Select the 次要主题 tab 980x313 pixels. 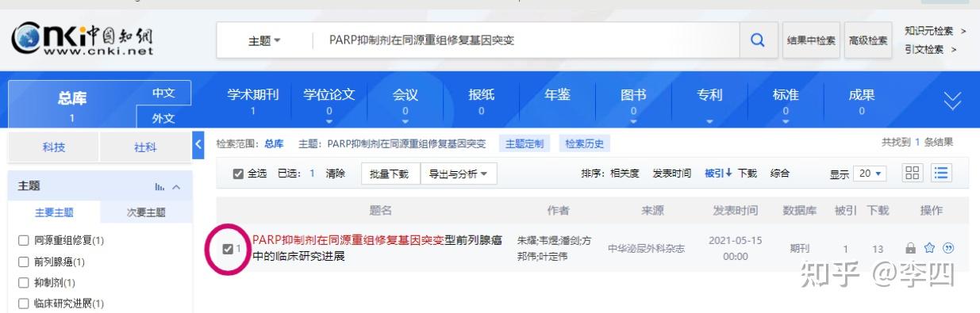(x=146, y=212)
